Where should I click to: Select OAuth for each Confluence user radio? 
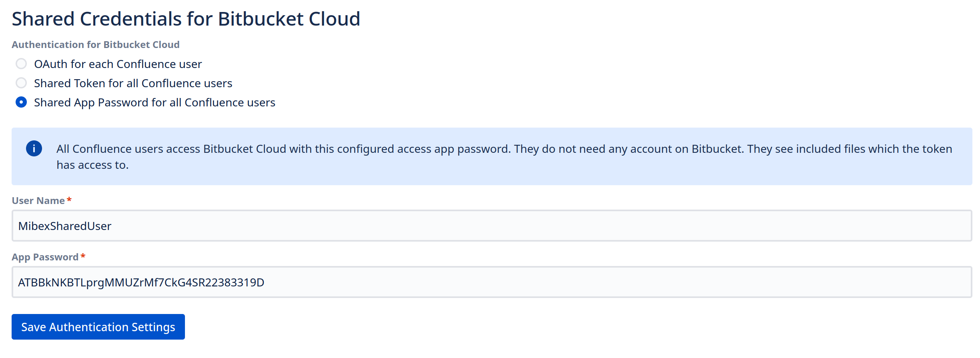tap(21, 64)
